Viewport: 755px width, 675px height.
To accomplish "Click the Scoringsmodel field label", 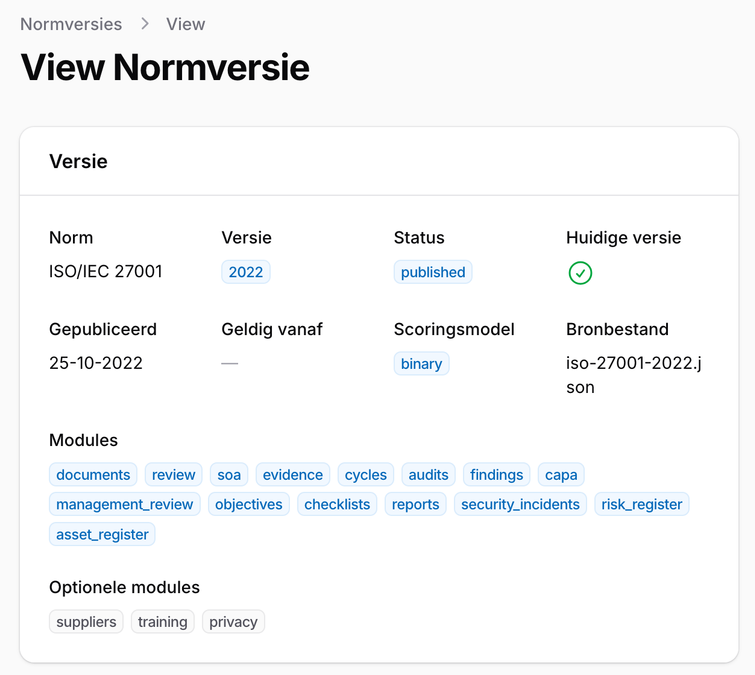I will [x=454, y=329].
